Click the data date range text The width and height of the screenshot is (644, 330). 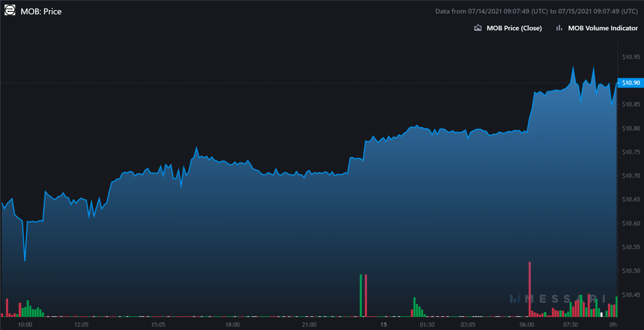point(536,11)
